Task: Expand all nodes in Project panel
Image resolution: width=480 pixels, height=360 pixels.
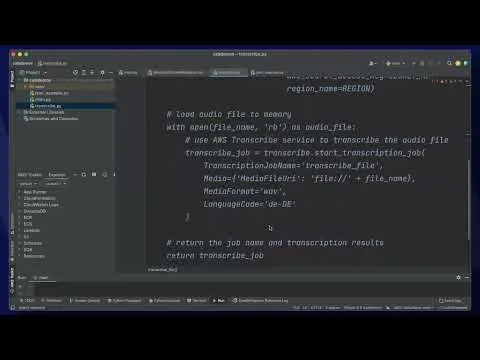Action: coord(84,72)
